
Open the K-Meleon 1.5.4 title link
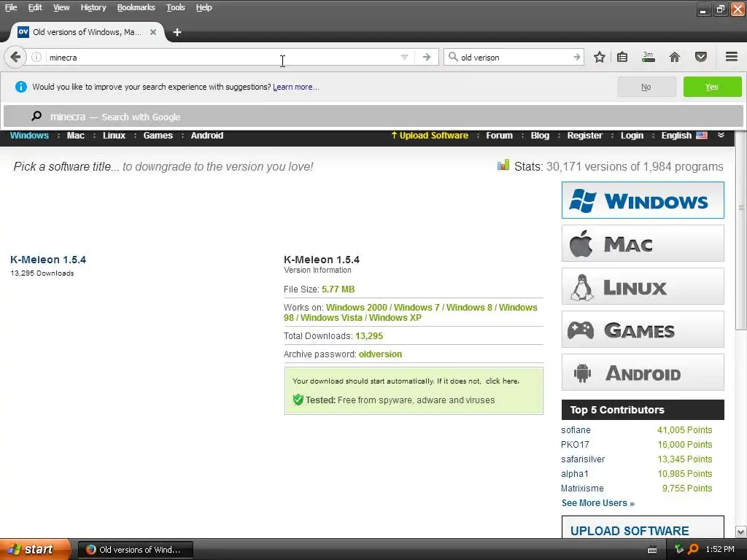[48, 260]
